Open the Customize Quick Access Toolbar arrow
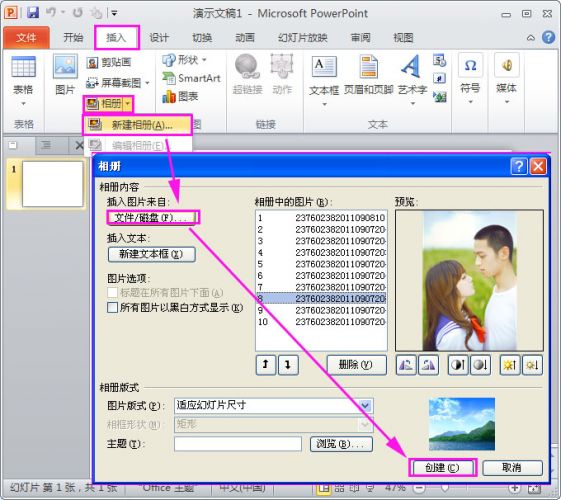Screen dimensions: 561x500 [114, 13]
